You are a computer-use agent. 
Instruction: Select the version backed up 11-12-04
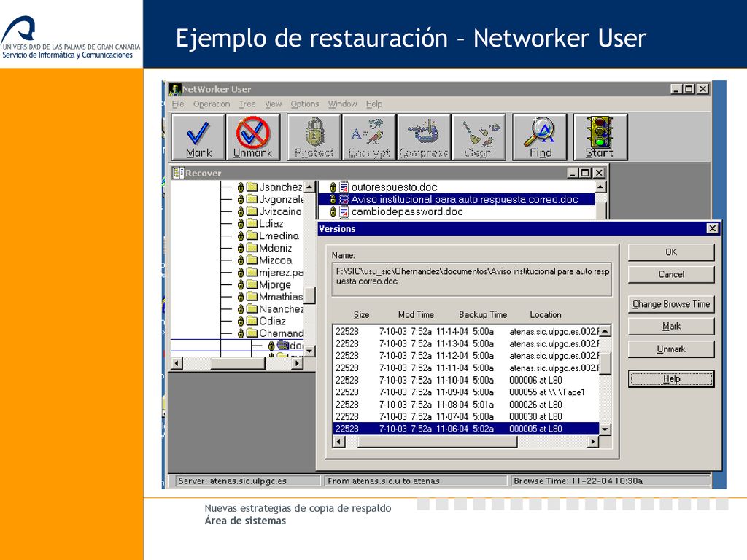pos(466,356)
